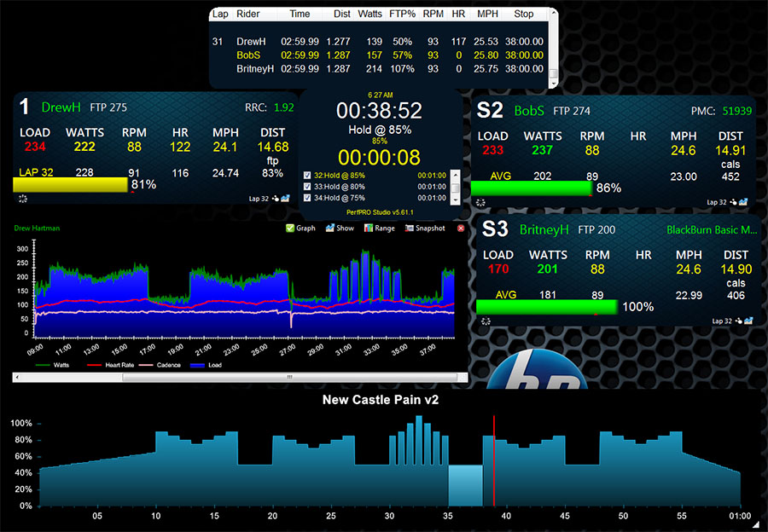Uncheck interval 34:Hold @ 75%

point(307,198)
